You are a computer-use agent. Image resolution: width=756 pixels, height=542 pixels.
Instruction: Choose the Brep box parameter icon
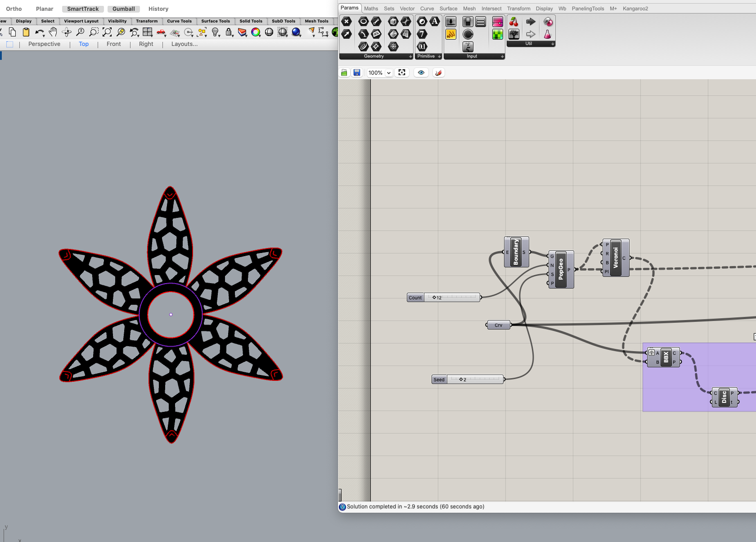(393, 21)
